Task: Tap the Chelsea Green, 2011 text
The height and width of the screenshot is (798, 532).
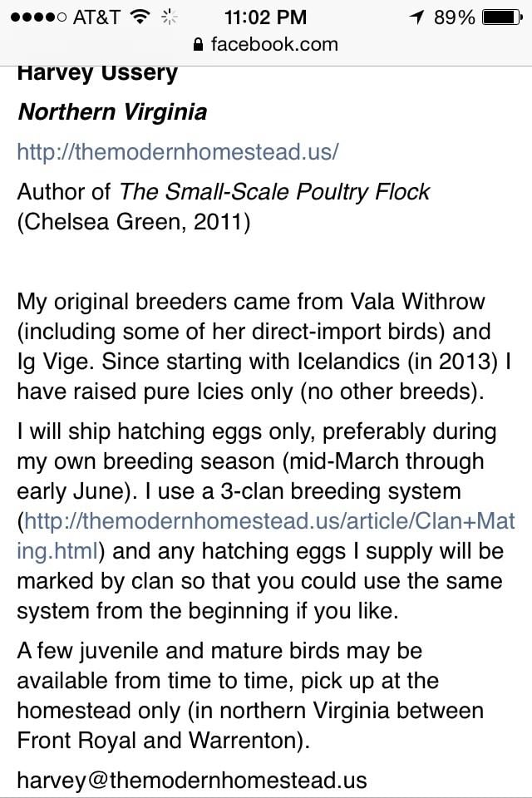Action: tap(133, 222)
